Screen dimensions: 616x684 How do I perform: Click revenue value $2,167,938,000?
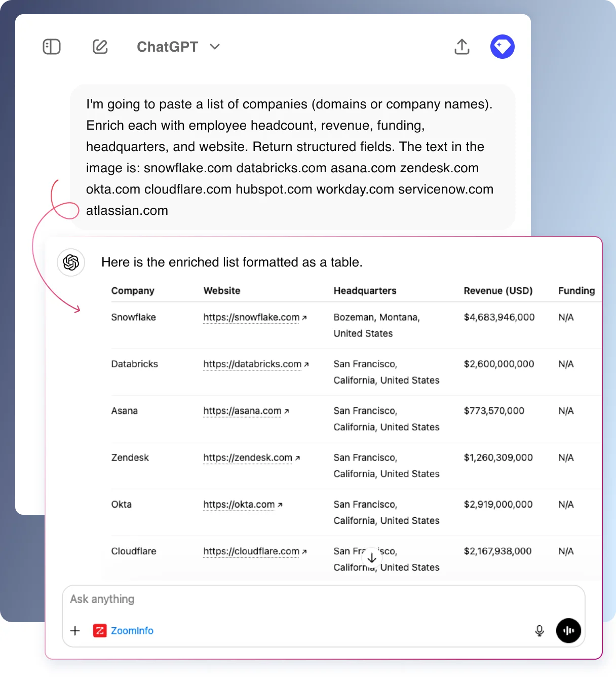click(497, 551)
